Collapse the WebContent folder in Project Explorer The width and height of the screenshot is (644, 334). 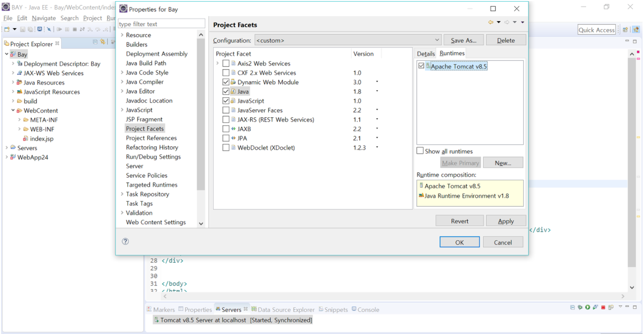[x=13, y=110]
